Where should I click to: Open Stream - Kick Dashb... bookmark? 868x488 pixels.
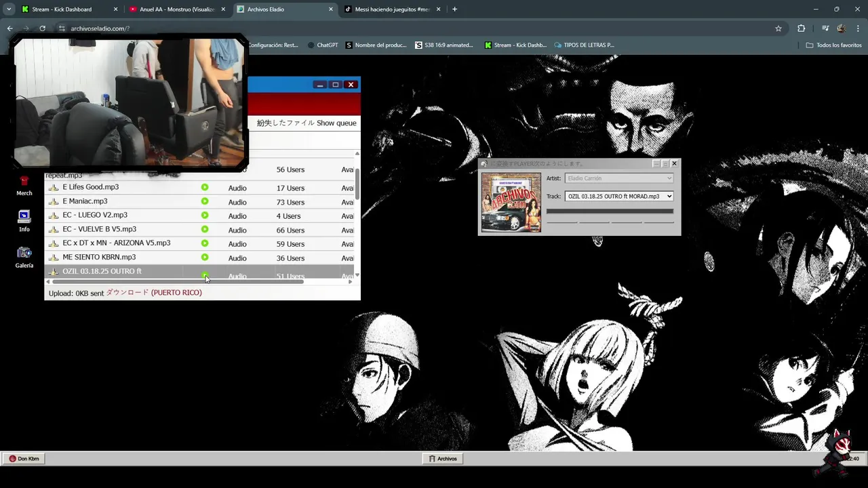[x=515, y=45]
